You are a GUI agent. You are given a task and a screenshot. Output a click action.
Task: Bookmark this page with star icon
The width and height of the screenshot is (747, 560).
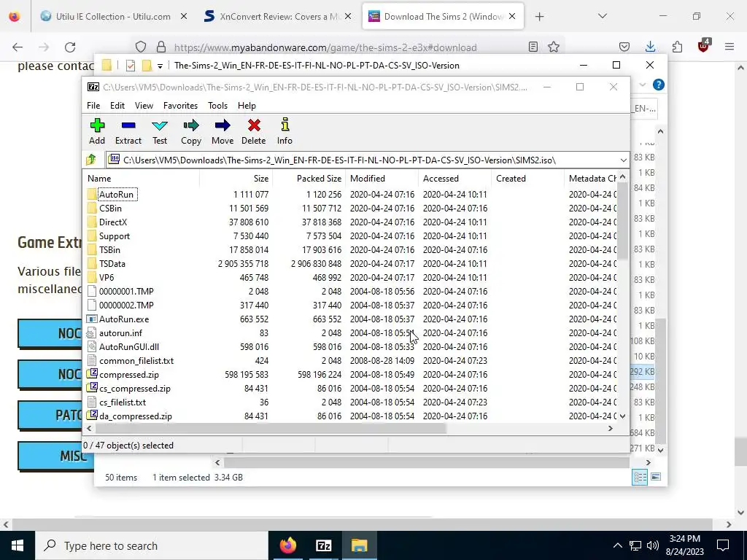click(x=553, y=47)
